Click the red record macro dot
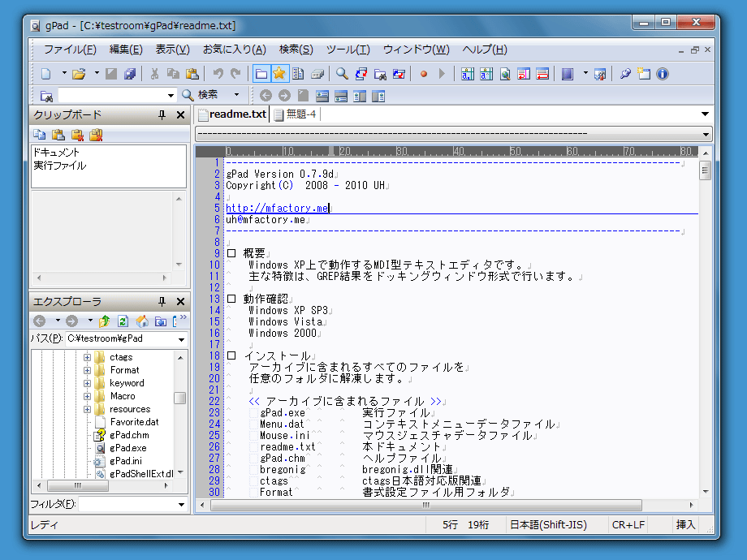Screen dimensions: 747x560 point(424,74)
